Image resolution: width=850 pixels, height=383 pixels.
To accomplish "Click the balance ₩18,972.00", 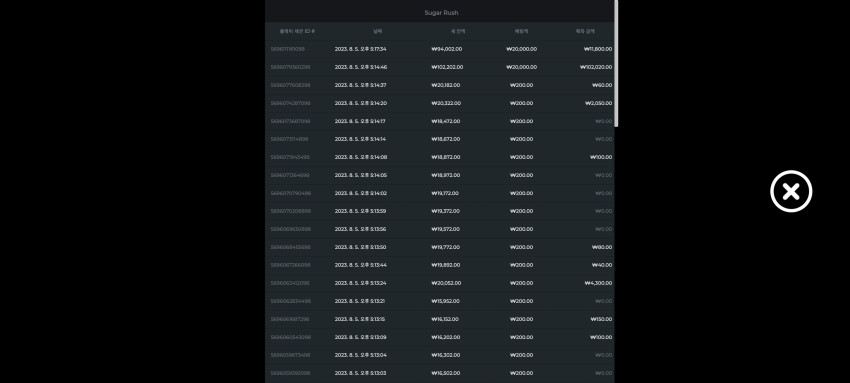I will [x=446, y=175].
